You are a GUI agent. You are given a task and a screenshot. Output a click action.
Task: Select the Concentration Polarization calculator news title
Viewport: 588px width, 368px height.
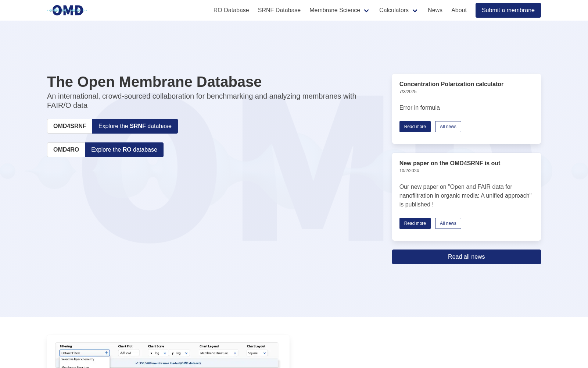(x=451, y=84)
